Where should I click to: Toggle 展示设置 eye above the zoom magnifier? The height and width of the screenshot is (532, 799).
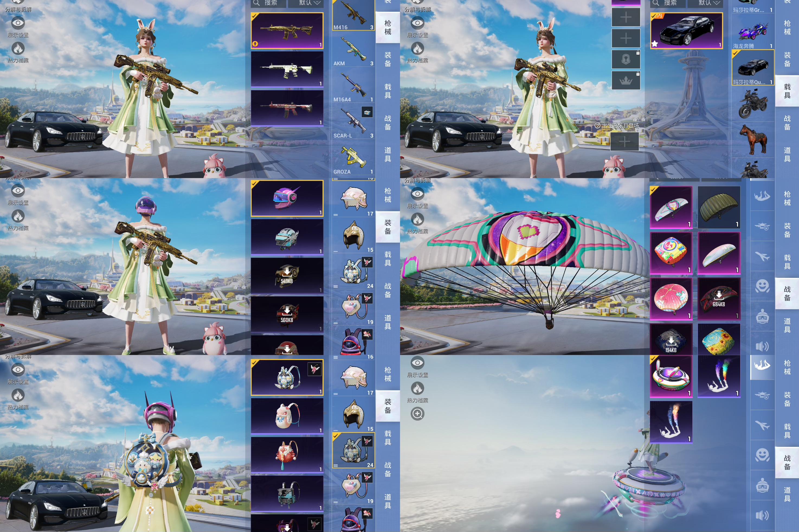pyautogui.click(x=417, y=363)
